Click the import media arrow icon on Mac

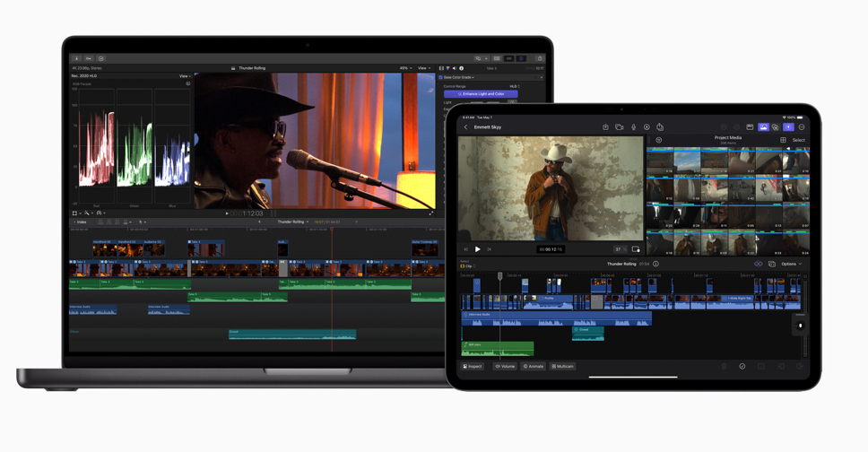[77, 58]
